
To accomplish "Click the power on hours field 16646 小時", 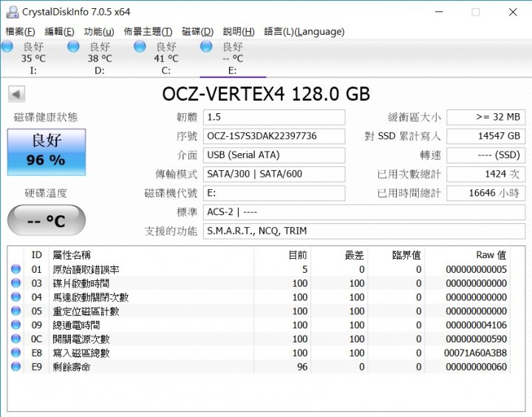I will [486, 193].
